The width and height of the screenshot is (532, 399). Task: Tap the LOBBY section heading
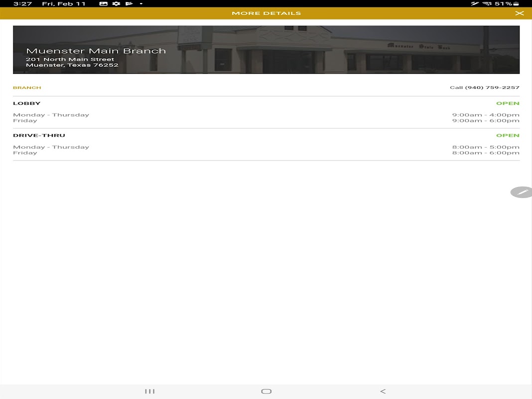27,103
